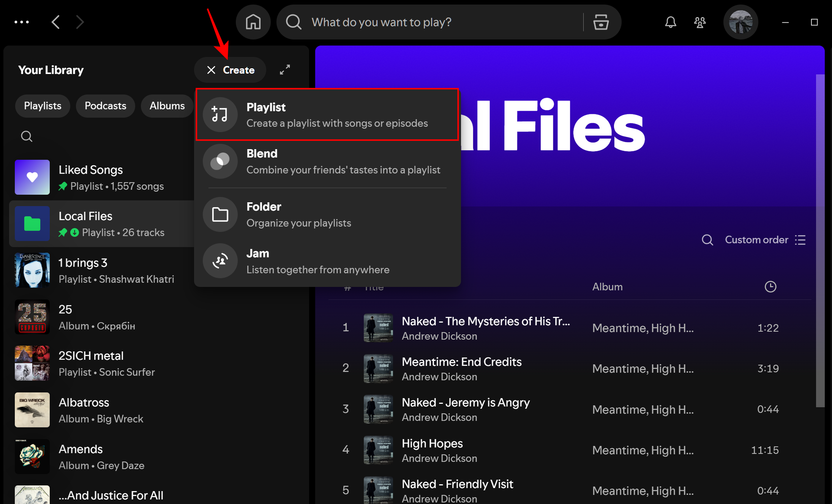Toggle the Podcasts filter chip
Screen dimensions: 832x504
(x=105, y=106)
